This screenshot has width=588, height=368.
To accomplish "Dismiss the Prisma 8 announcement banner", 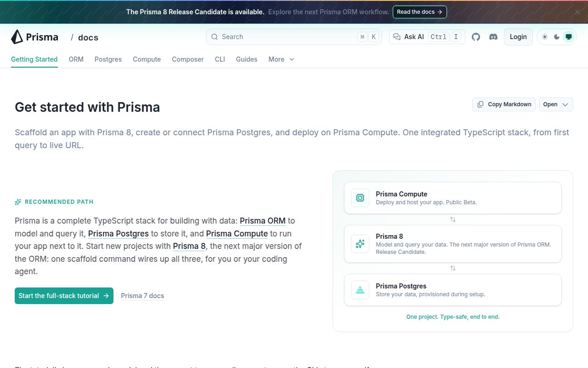I will pos(577,12).
